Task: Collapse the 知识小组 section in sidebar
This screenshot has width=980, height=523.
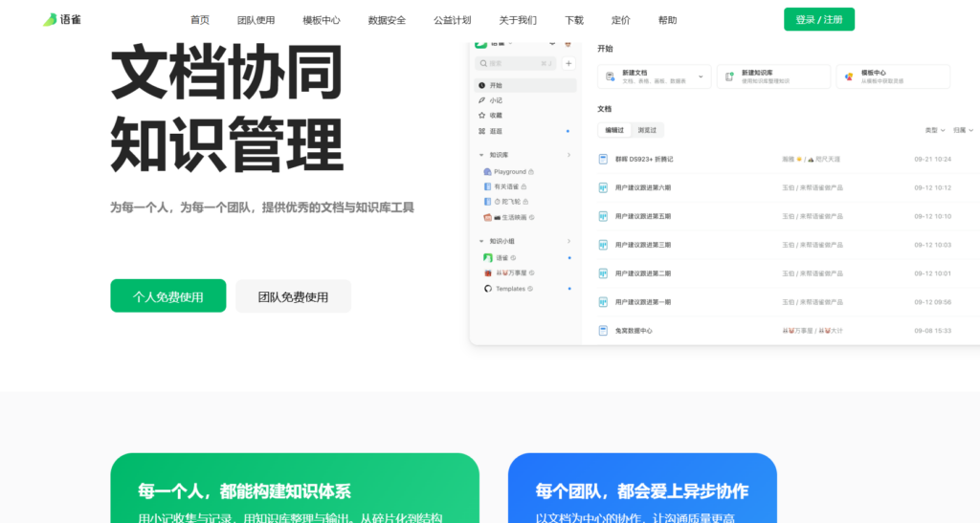Action: (480, 242)
